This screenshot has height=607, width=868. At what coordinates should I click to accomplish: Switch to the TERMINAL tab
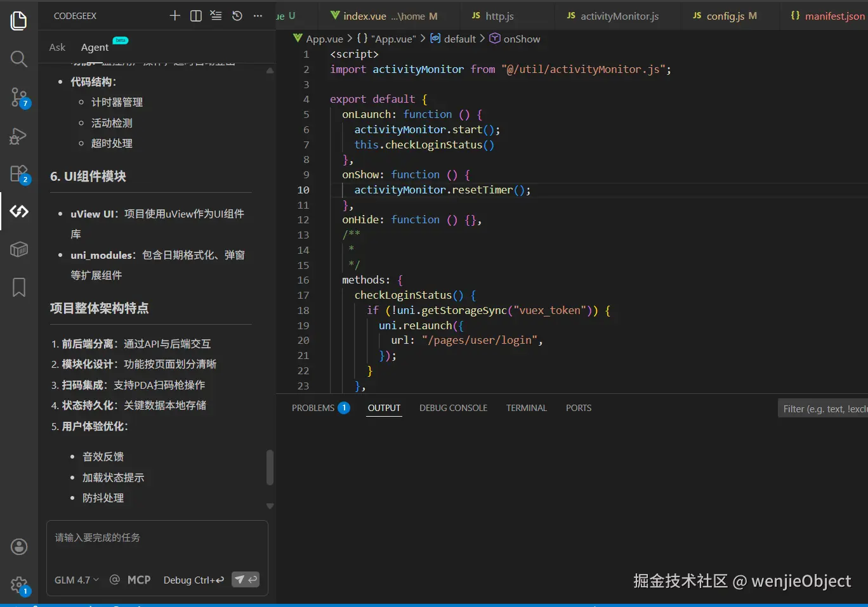point(526,408)
